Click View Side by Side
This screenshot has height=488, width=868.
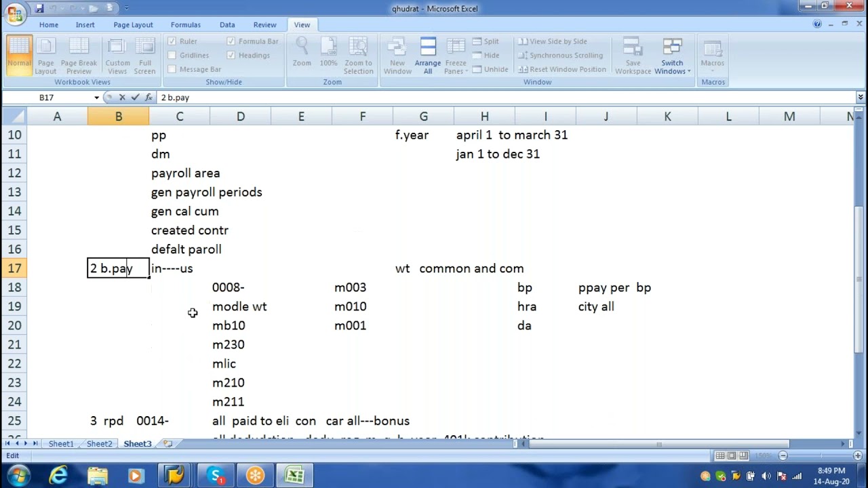point(553,41)
